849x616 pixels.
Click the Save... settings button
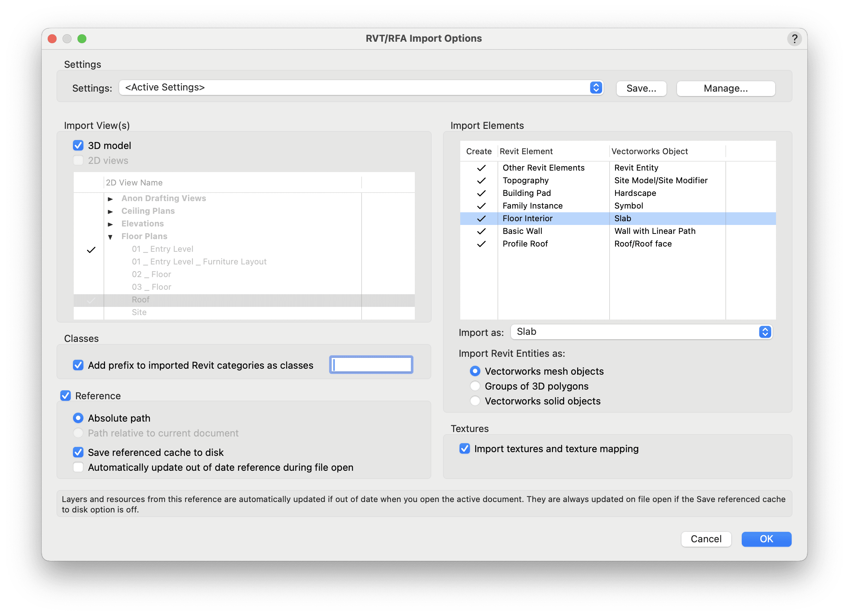pyautogui.click(x=641, y=88)
